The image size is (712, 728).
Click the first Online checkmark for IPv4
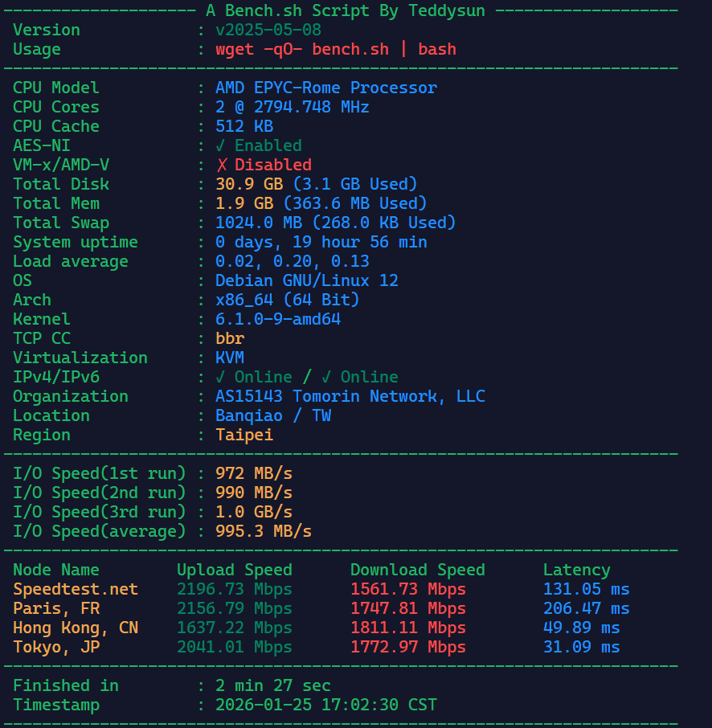(x=221, y=377)
